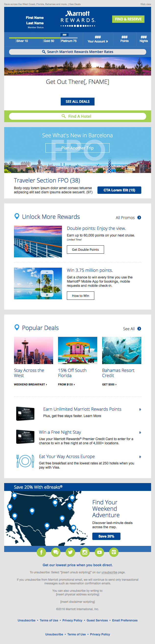This screenshot has width=155, height=644.
Task: Click the Platinum 75 status level marker
Action: pyautogui.click(x=68, y=41)
